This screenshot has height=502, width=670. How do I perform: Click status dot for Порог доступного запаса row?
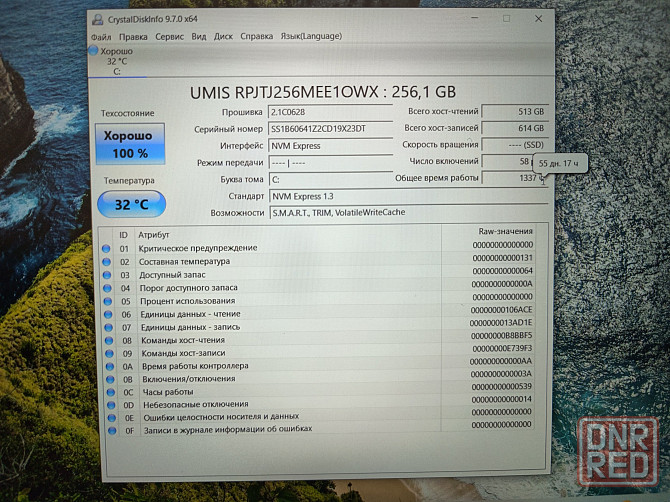(107, 288)
